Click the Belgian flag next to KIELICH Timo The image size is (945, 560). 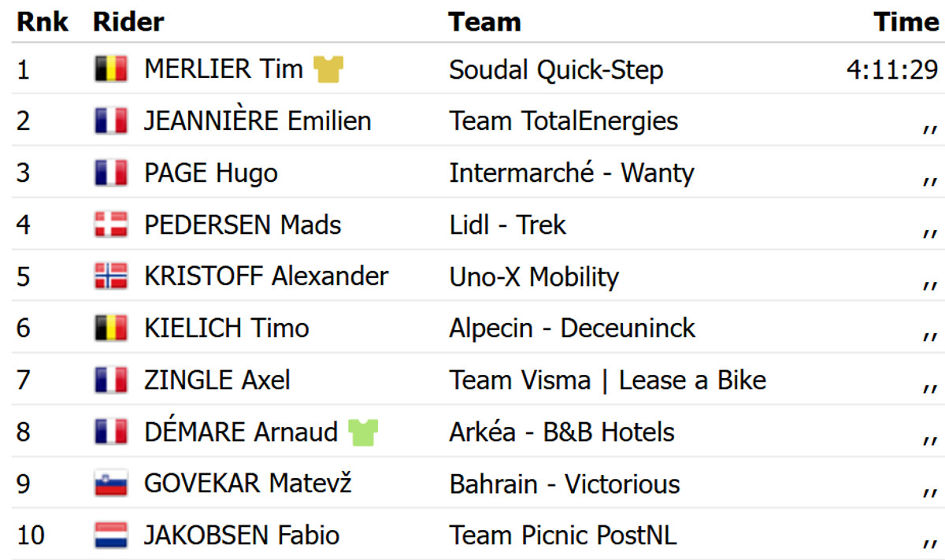click(x=111, y=328)
